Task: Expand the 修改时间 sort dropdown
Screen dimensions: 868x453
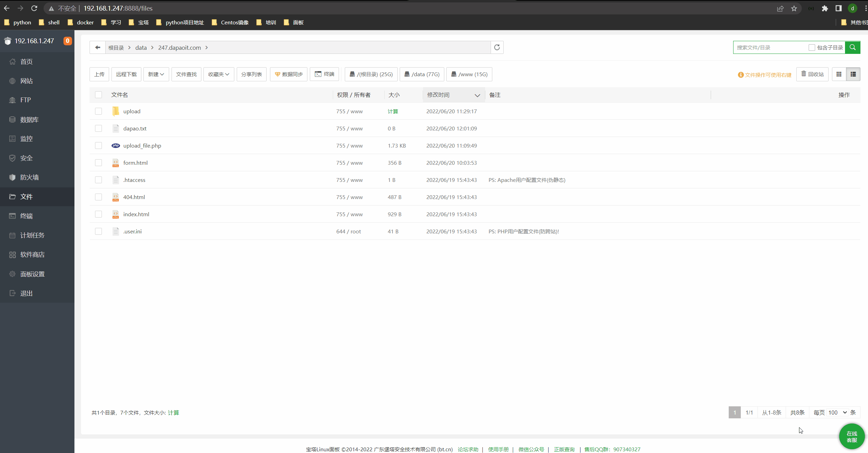Action: pyautogui.click(x=477, y=95)
